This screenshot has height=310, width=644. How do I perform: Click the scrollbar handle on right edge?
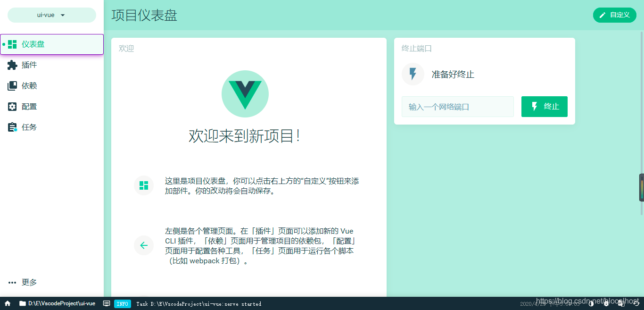coord(642,188)
